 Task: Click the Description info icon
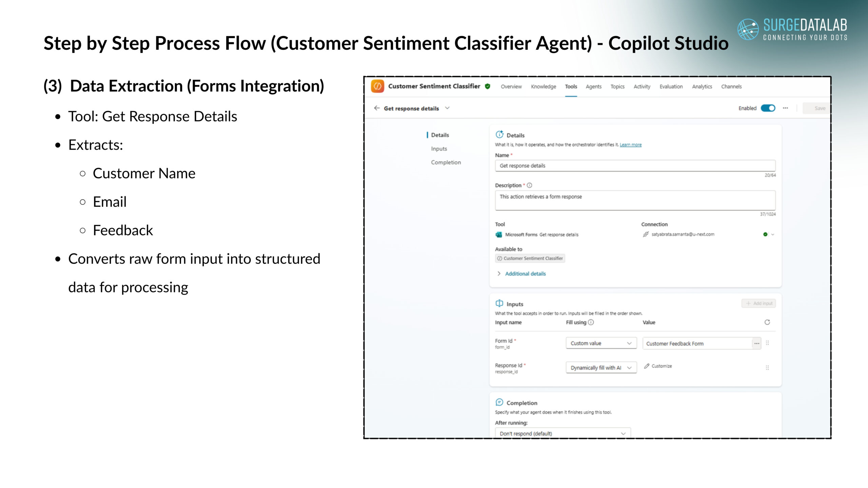click(x=529, y=185)
